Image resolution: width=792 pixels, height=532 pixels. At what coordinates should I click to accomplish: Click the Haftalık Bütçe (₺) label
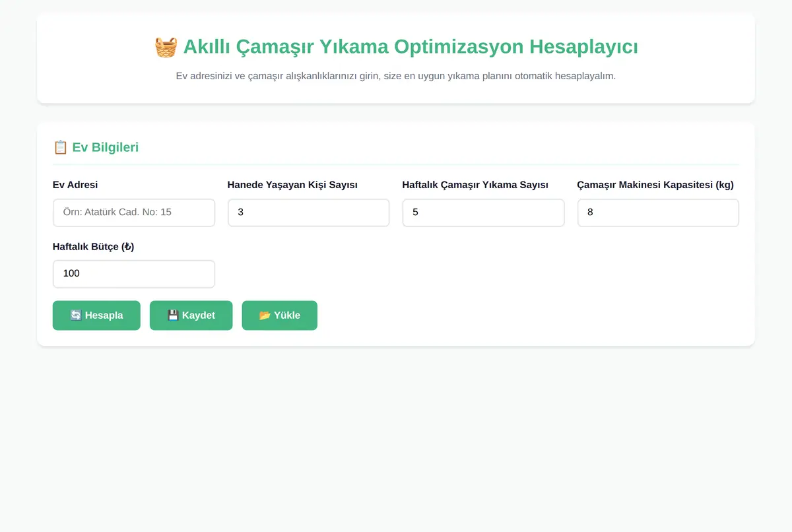coord(94,246)
